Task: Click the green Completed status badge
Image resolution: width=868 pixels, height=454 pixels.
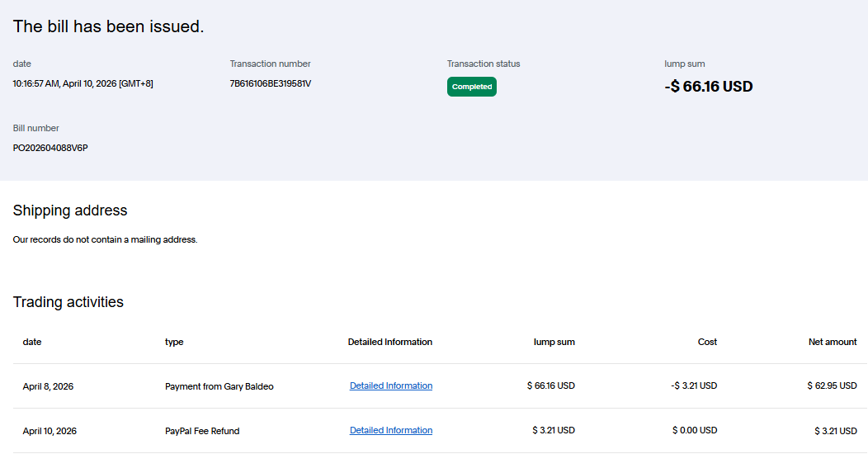Action: click(x=471, y=87)
